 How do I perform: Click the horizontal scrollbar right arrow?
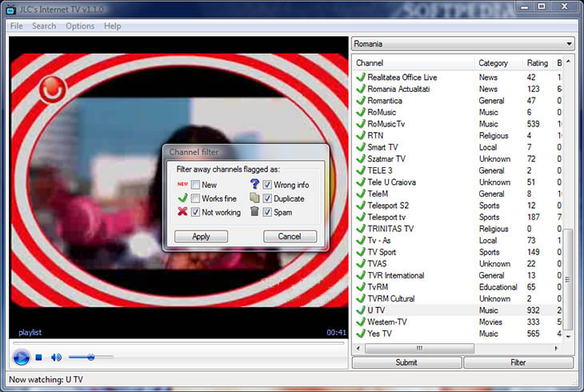click(x=556, y=349)
